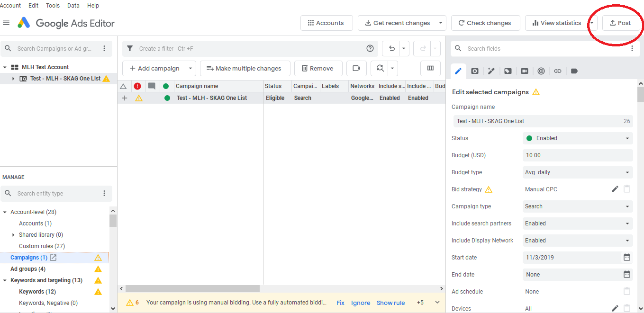
Task: Expand Test - MLH - SKAG One List
Action: click(x=13, y=79)
